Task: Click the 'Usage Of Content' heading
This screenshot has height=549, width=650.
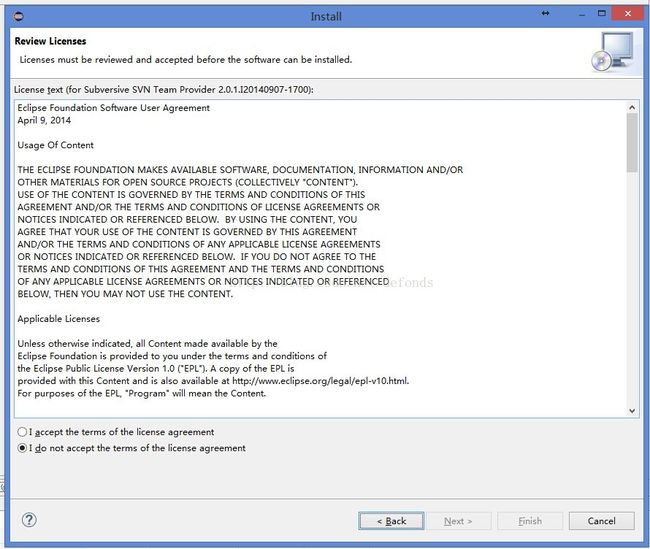Action: [x=56, y=145]
